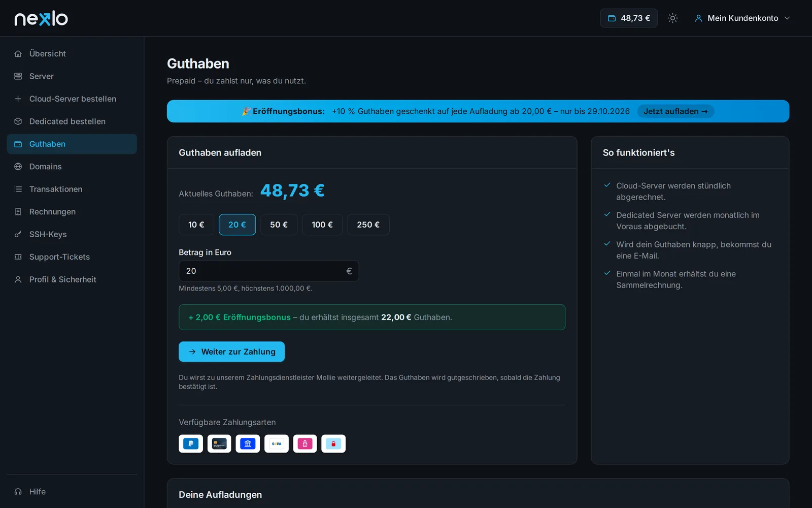
Task: Click the headset icon for Hilfe
Action: tap(18, 492)
